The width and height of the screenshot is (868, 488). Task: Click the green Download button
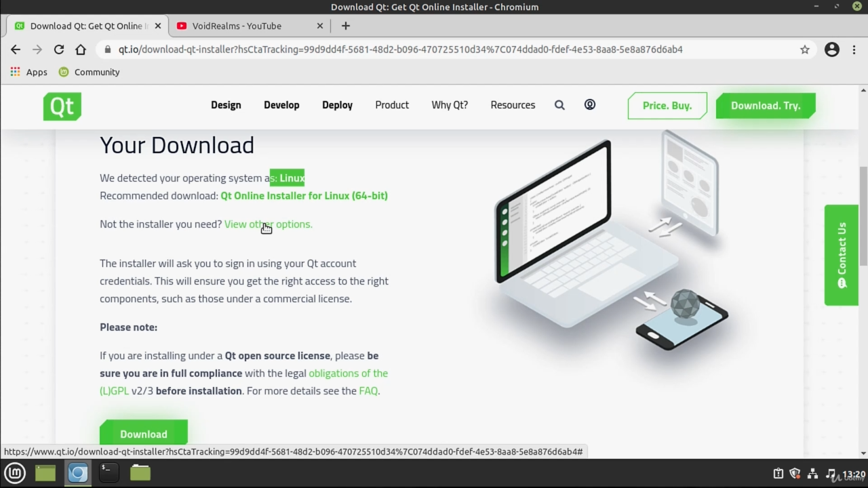click(x=144, y=433)
